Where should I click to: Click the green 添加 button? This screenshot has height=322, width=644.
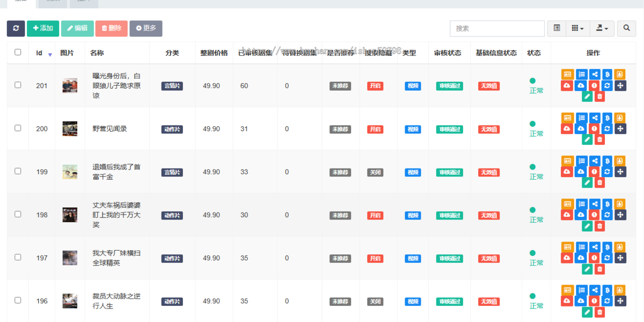[x=43, y=28]
